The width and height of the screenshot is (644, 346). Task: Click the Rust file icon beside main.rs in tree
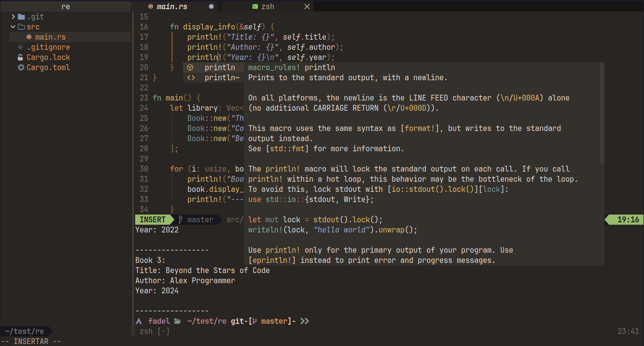[29, 37]
